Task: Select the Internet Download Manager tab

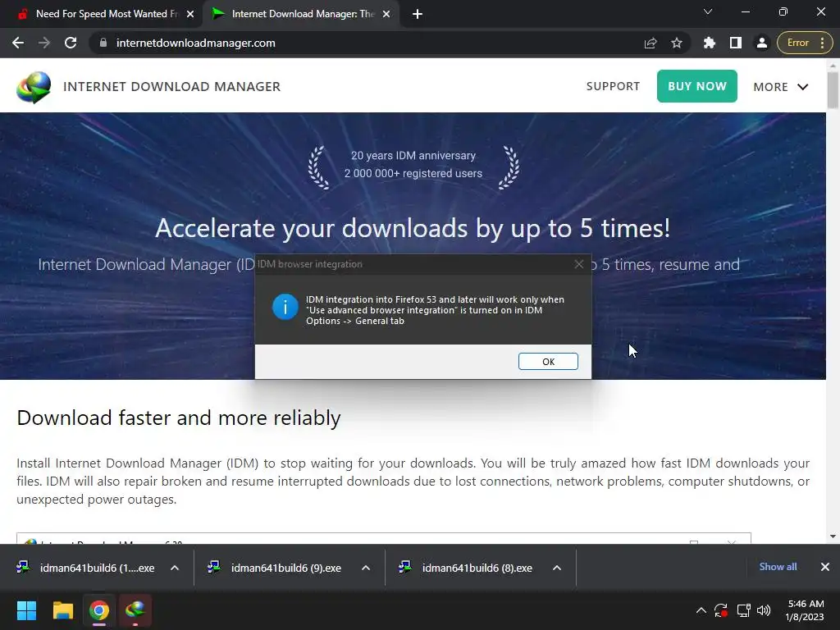Action: (x=300, y=14)
